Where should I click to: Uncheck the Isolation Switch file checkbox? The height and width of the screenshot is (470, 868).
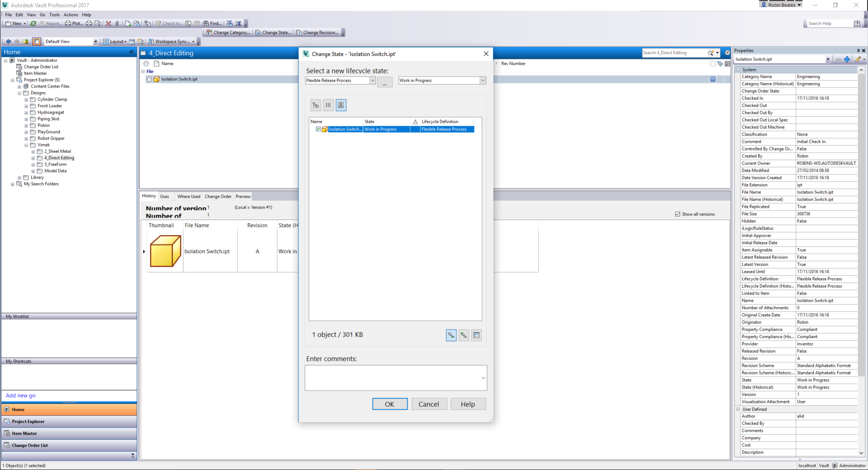point(318,129)
